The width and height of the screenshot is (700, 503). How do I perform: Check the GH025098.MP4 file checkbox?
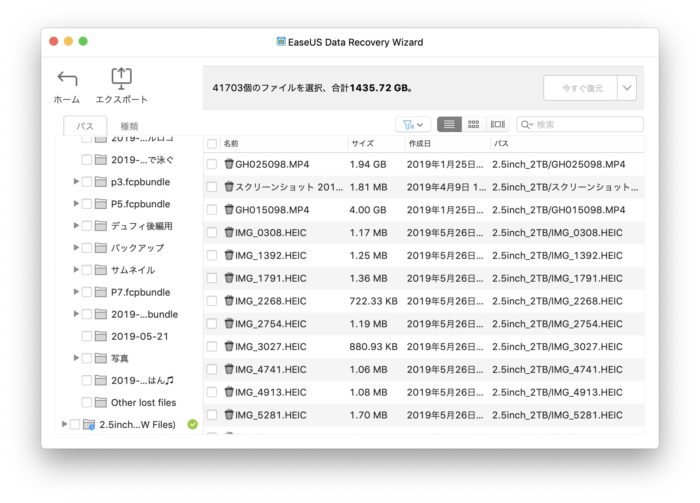click(x=212, y=164)
